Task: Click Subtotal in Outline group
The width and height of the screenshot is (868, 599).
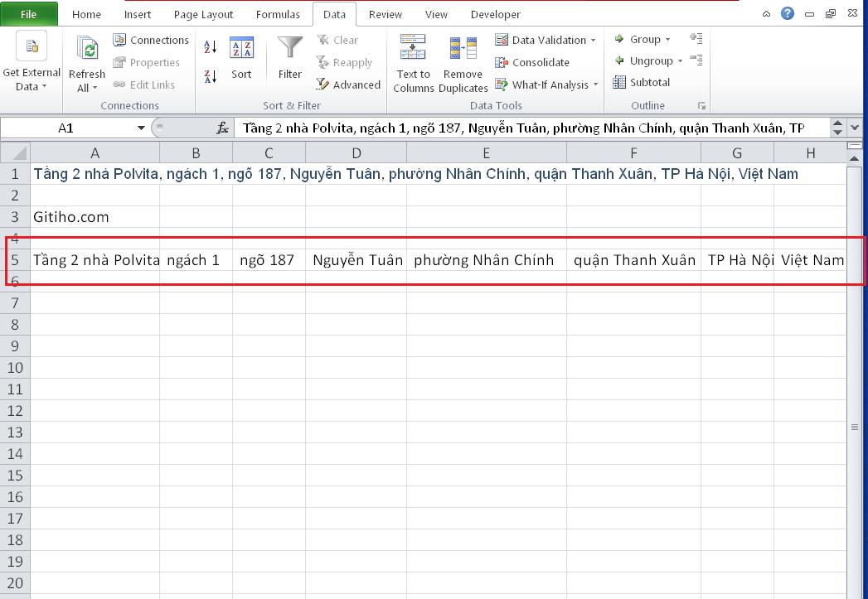Action: click(643, 82)
